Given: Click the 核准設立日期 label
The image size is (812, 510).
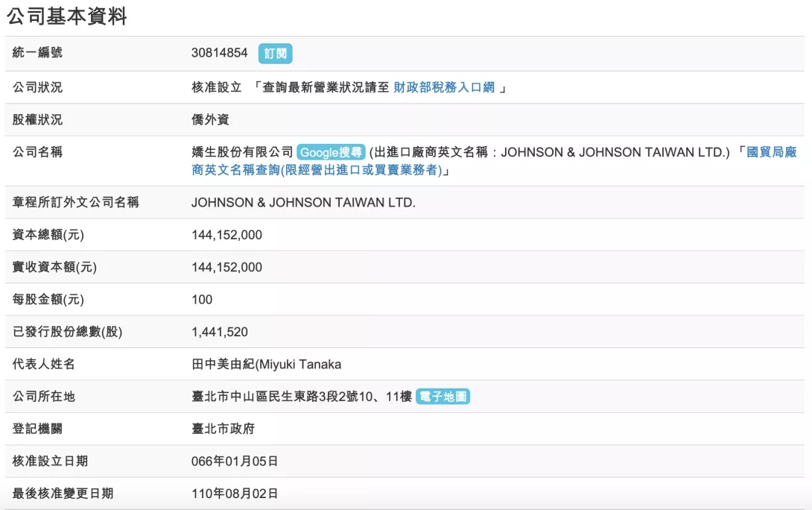Looking at the screenshot, I should pyautogui.click(x=50, y=461).
